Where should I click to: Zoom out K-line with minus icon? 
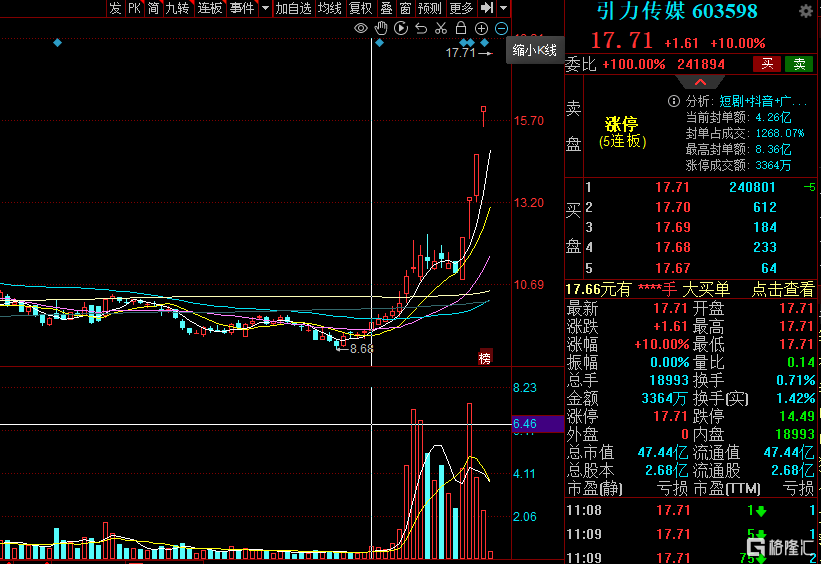tap(501, 28)
